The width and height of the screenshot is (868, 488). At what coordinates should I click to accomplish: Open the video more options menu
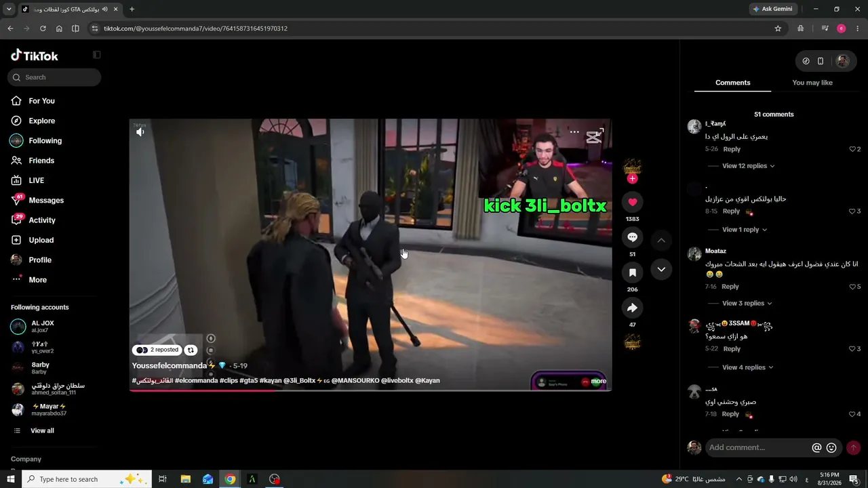[x=574, y=132]
